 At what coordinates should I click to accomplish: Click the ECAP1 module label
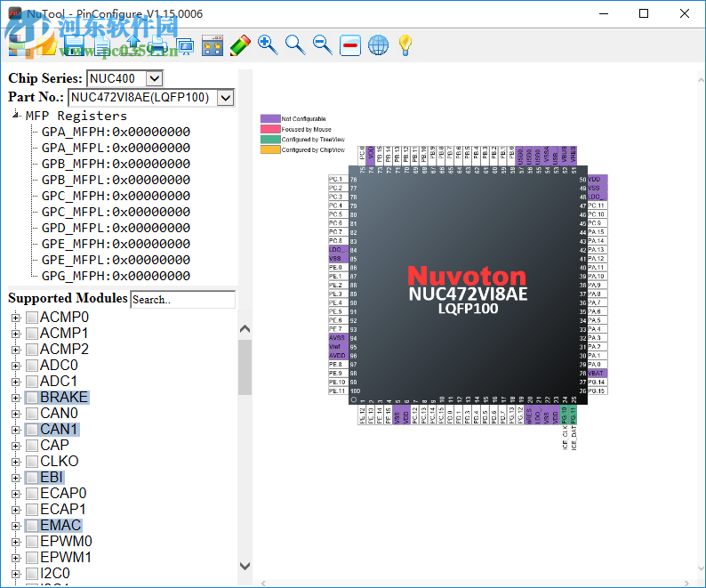pos(62,510)
